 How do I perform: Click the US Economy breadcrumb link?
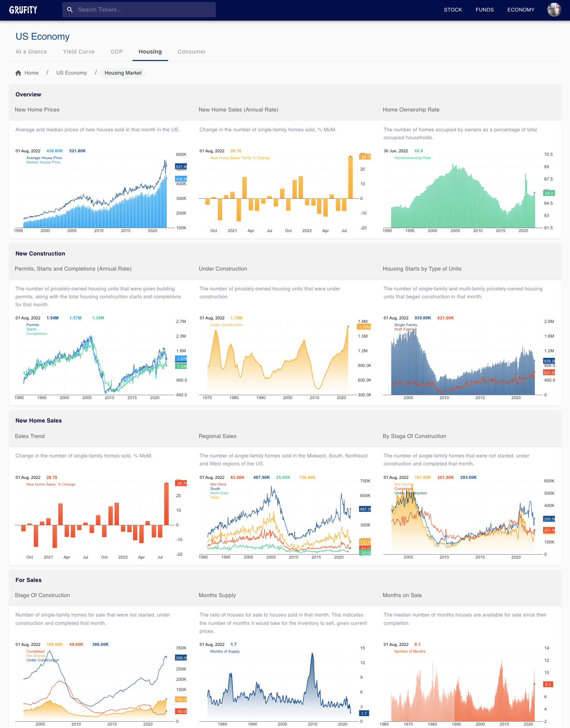coord(71,73)
